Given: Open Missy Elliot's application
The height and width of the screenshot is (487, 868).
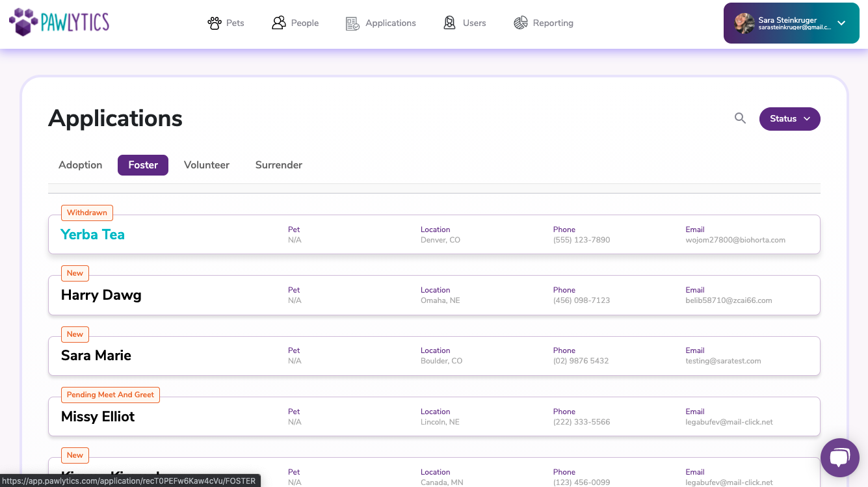Looking at the screenshot, I should pyautogui.click(x=434, y=416).
